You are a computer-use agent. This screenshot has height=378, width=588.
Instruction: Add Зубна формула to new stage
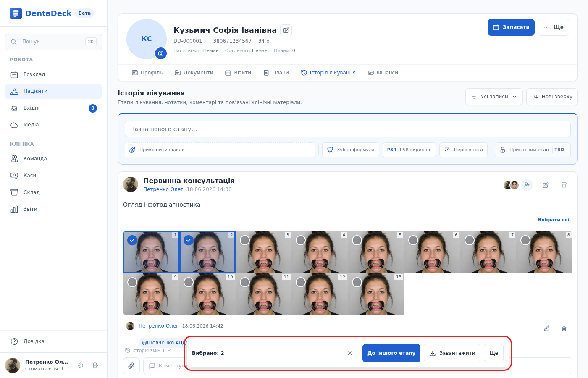pyautogui.click(x=351, y=150)
